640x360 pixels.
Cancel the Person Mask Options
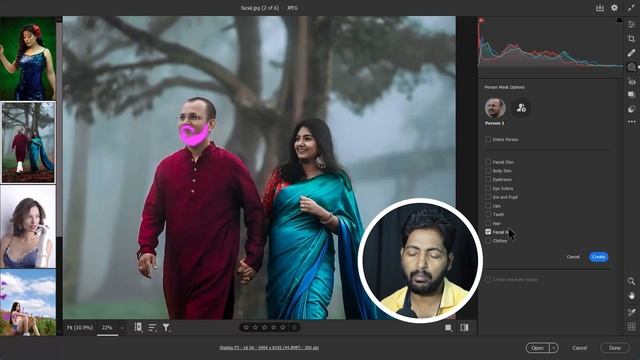tap(573, 257)
